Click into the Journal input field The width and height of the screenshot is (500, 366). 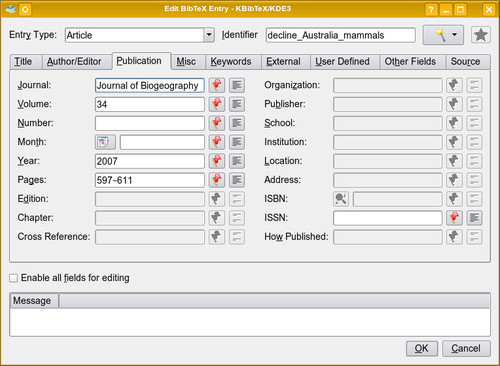150,85
